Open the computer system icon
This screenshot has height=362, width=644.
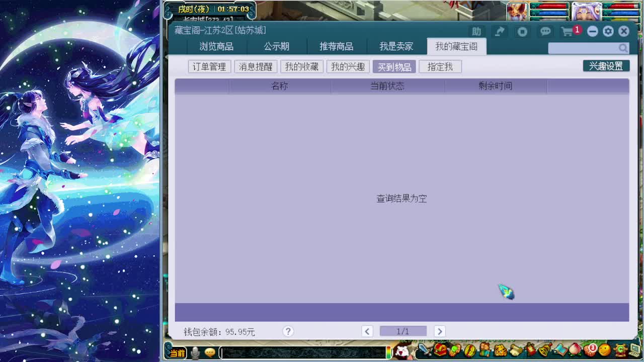tap(634, 349)
